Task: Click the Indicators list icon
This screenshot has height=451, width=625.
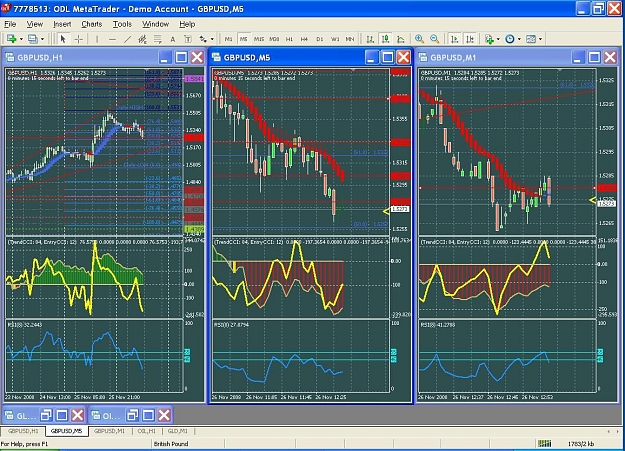Action: pyautogui.click(x=489, y=39)
